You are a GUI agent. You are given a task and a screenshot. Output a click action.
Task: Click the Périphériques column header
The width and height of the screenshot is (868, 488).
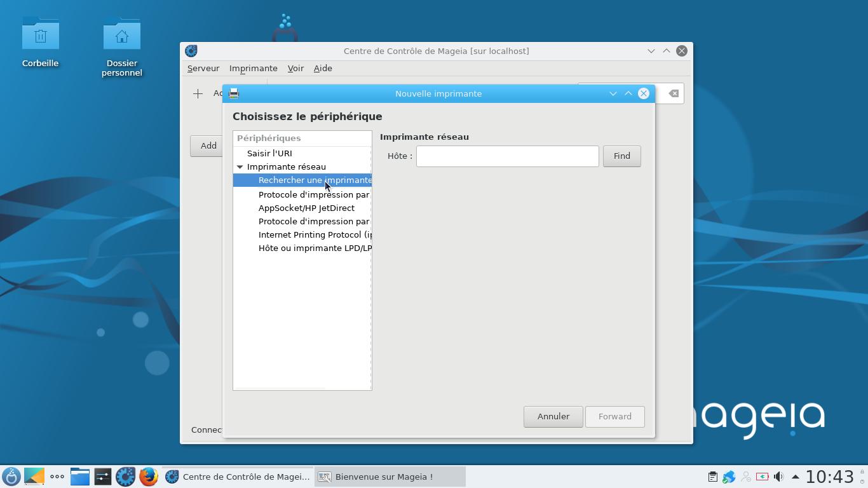point(302,138)
